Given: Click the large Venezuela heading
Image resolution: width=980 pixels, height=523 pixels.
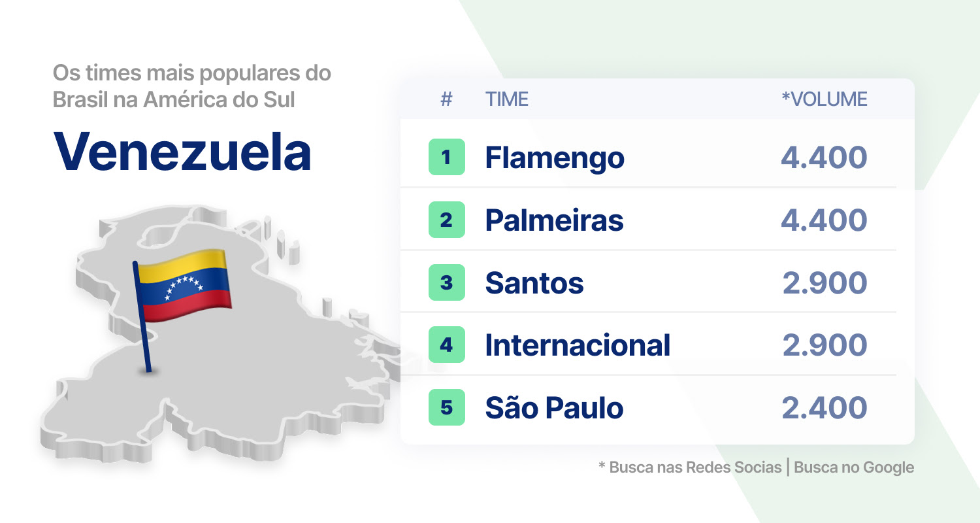Looking at the screenshot, I should [x=182, y=152].
